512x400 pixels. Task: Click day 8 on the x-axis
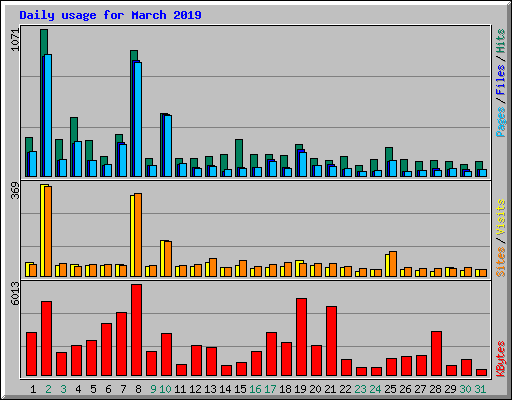coord(138,389)
